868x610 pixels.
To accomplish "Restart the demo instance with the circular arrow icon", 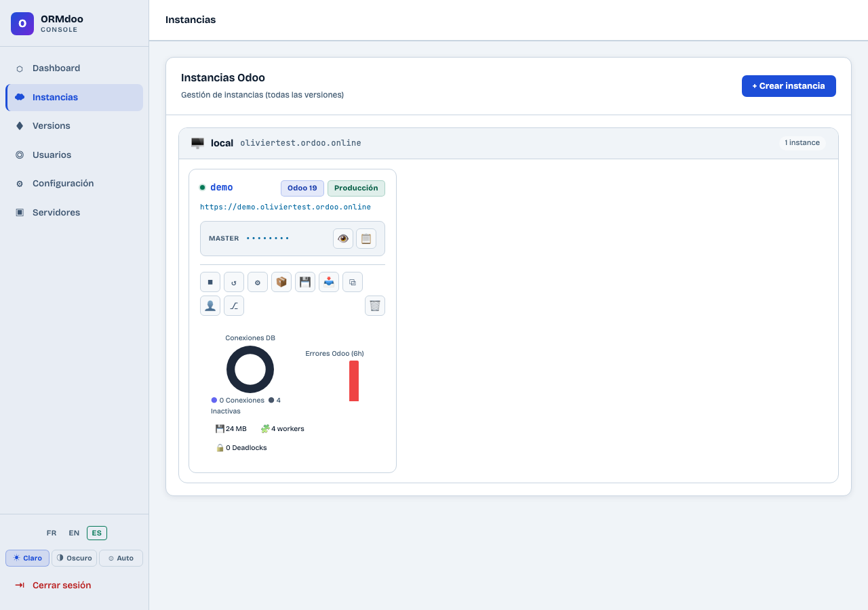I will 234,282.
